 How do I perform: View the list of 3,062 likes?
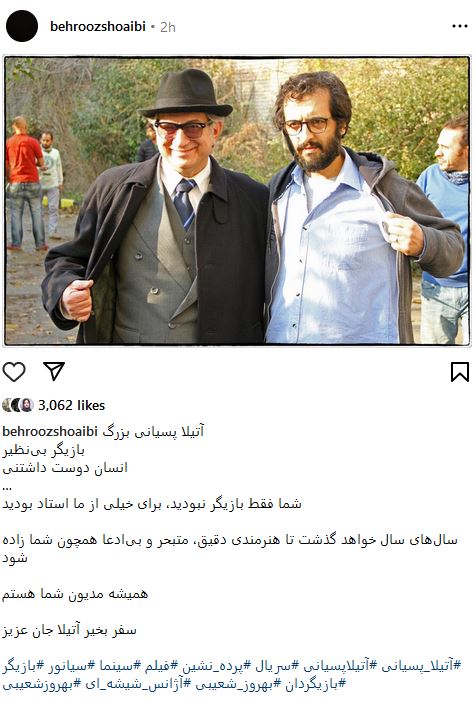tap(72, 405)
